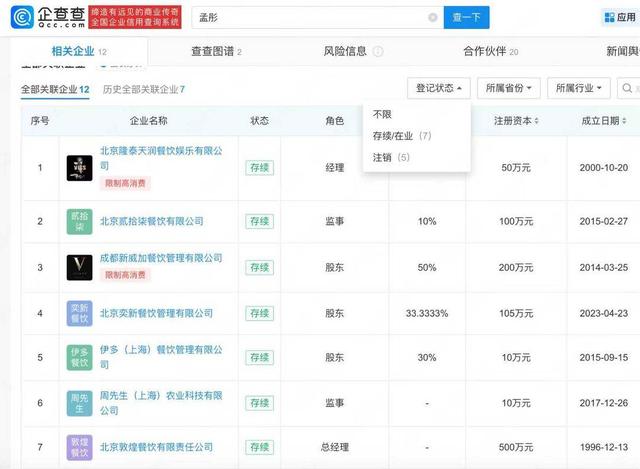This screenshot has height=469, width=640.
Task: Click the search input field containing 孟彤
Action: coord(320,17)
